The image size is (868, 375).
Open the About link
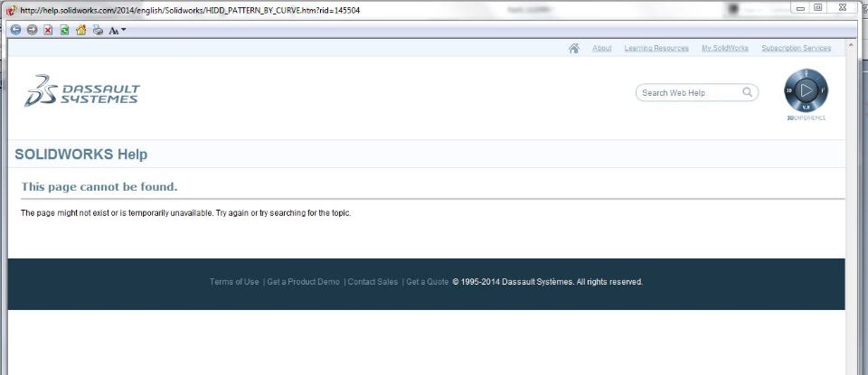(x=602, y=48)
